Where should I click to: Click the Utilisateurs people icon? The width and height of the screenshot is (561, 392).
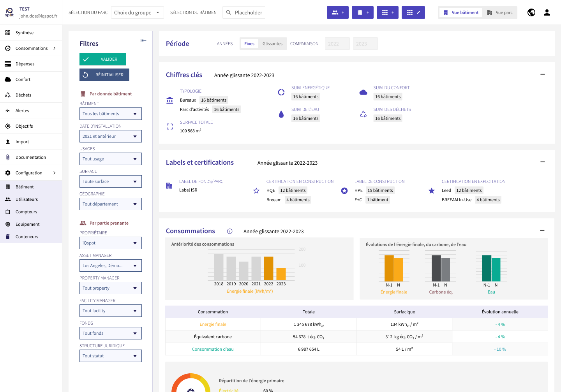[8, 199]
